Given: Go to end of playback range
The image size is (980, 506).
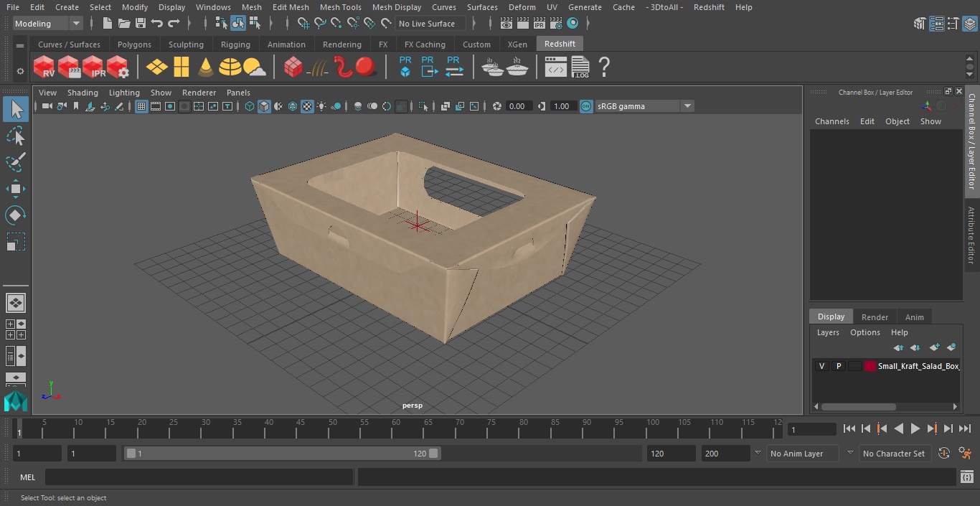Looking at the screenshot, I should (964, 428).
